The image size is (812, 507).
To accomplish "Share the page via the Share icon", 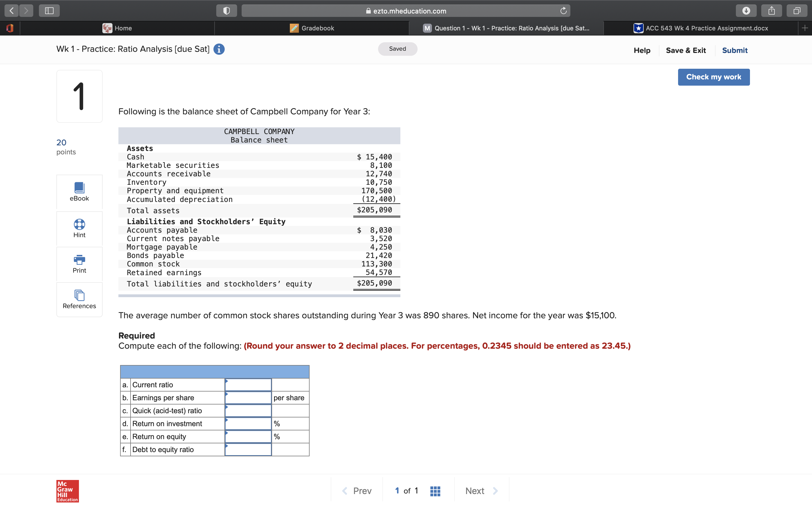I will point(771,10).
